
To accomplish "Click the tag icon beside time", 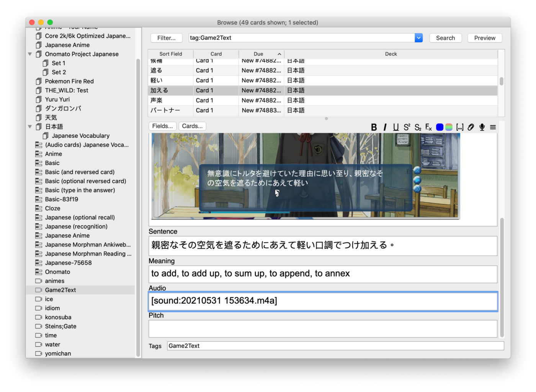I will tap(39, 335).
